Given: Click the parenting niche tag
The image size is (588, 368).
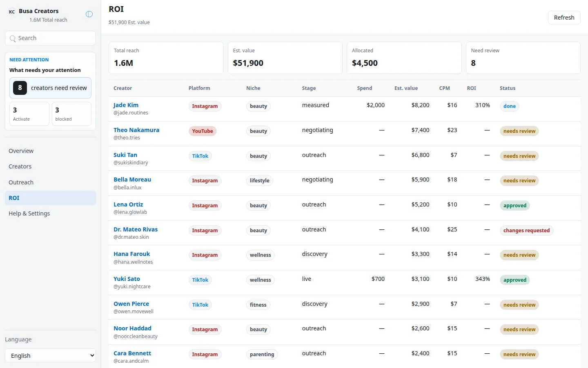Looking at the screenshot, I should coord(262,355).
